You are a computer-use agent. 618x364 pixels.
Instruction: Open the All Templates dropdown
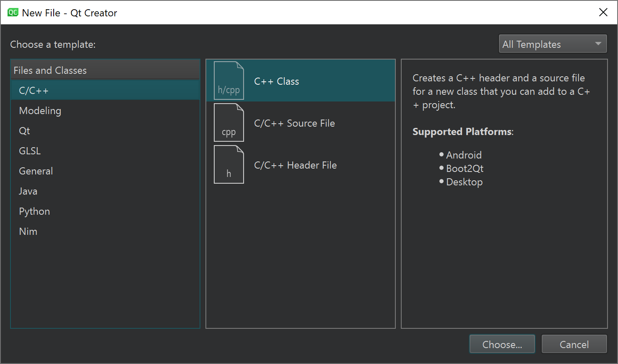pos(552,44)
